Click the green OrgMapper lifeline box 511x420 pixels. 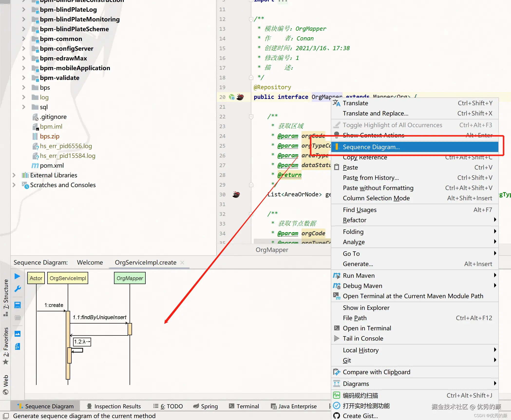coord(130,278)
